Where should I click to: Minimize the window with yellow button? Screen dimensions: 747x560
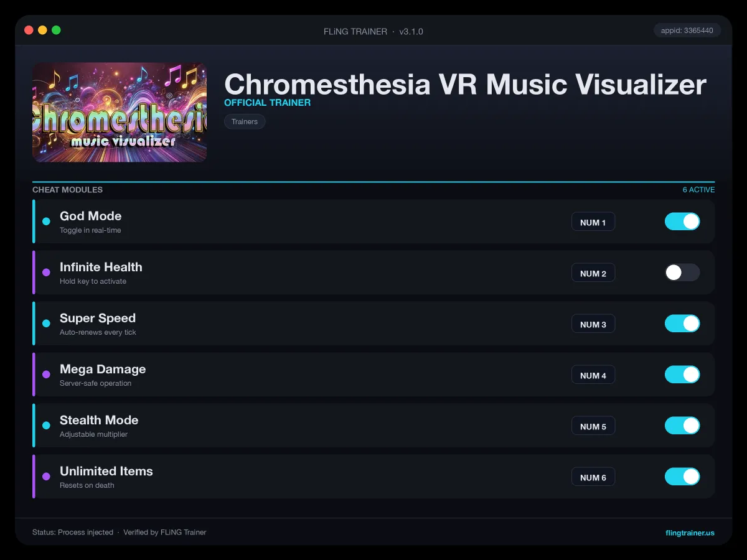[42, 30]
